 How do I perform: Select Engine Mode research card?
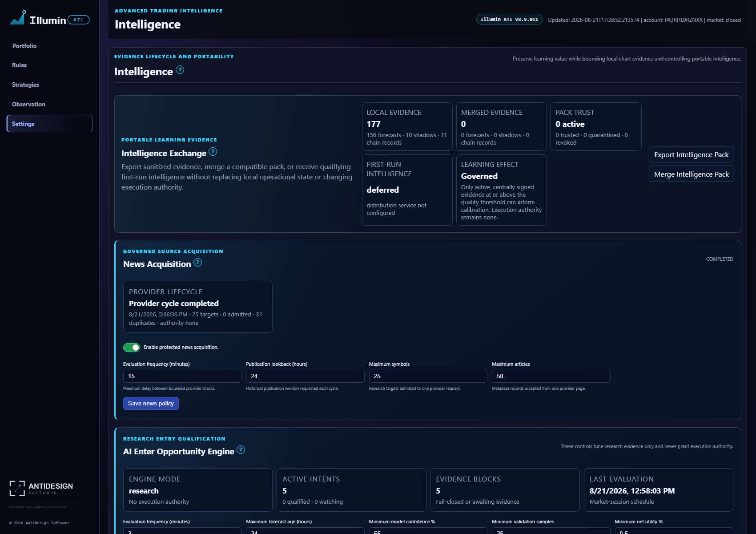click(198, 490)
